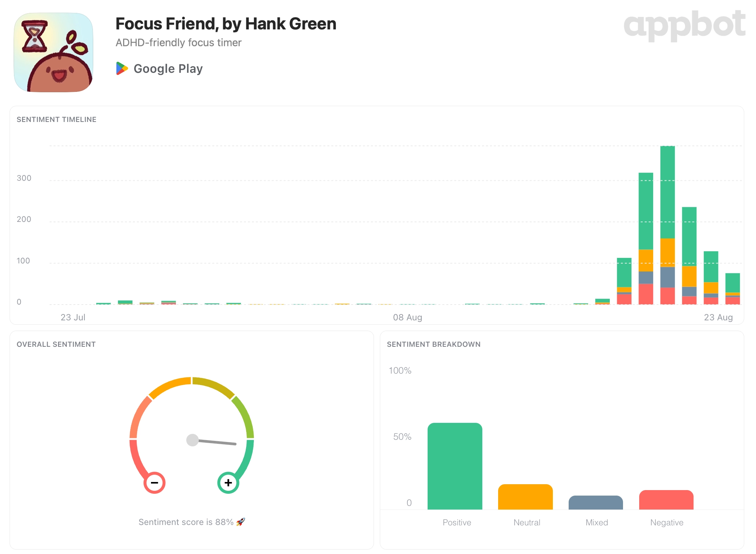
Task: Click the rocket emoji after sentiment score
Action: tap(241, 522)
